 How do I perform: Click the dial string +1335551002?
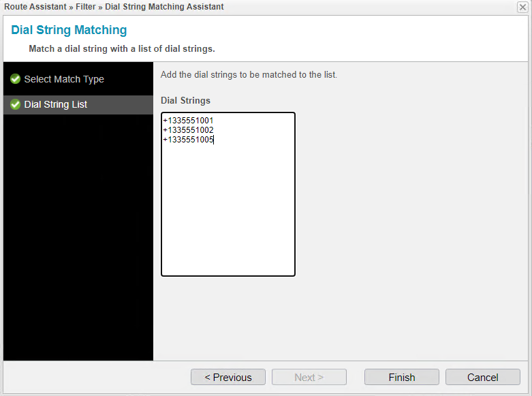pos(188,130)
